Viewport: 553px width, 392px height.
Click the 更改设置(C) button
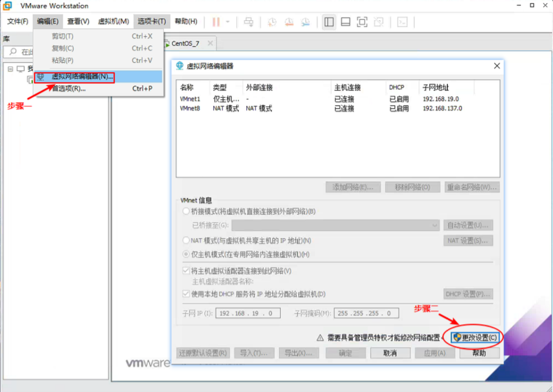tap(476, 338)
